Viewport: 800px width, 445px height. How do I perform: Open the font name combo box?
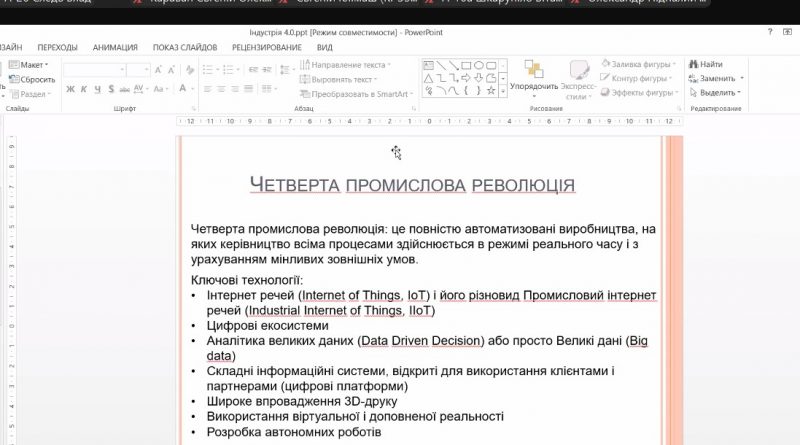[x=94, y=69]
